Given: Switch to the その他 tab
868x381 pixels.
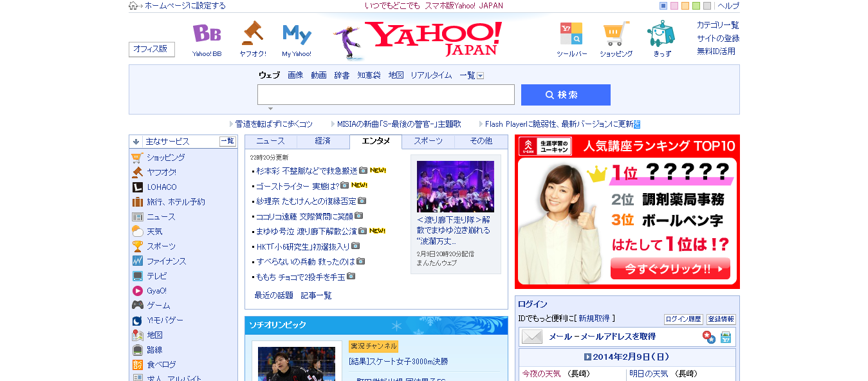Looking at the screenshot, I should [x=481, y=142].
